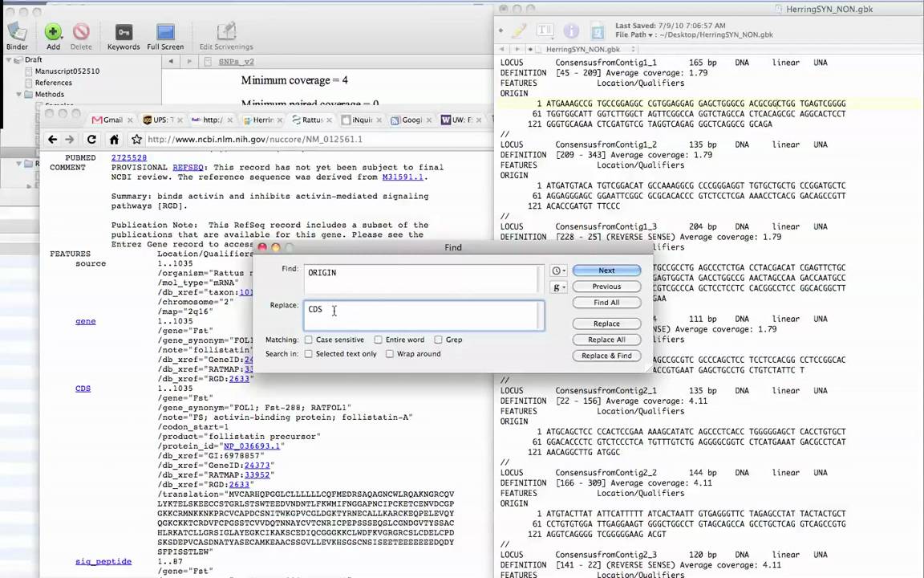
Task: Go forward in browser history
Action: (70, 139)
